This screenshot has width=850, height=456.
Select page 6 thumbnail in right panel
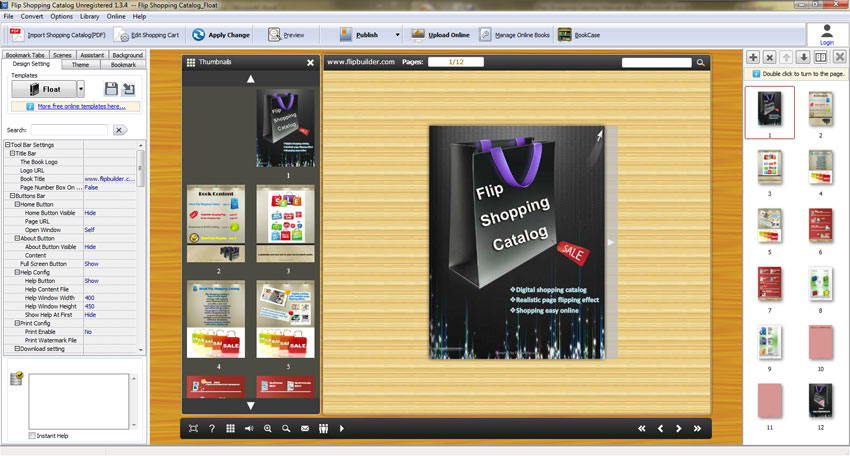click(x=821, y=225)
